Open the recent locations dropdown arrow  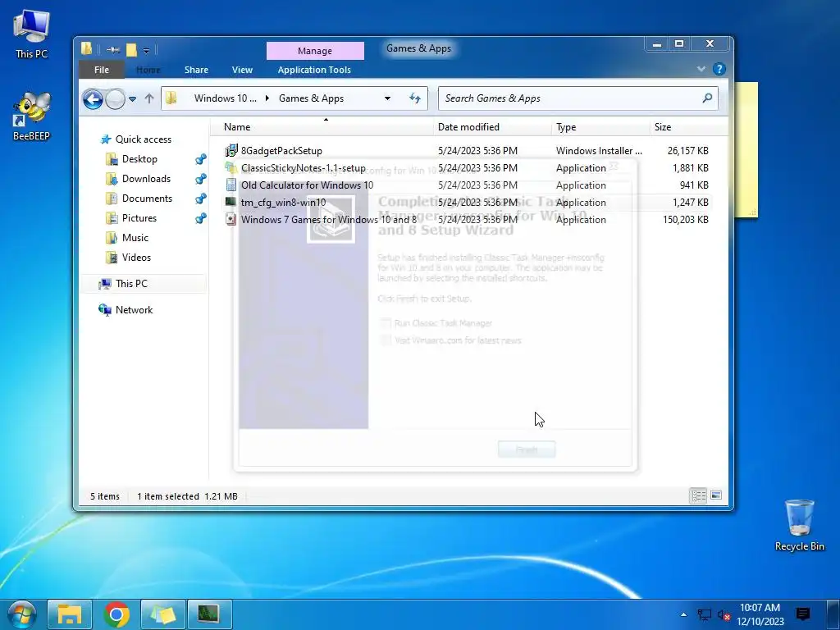point(132,99)
